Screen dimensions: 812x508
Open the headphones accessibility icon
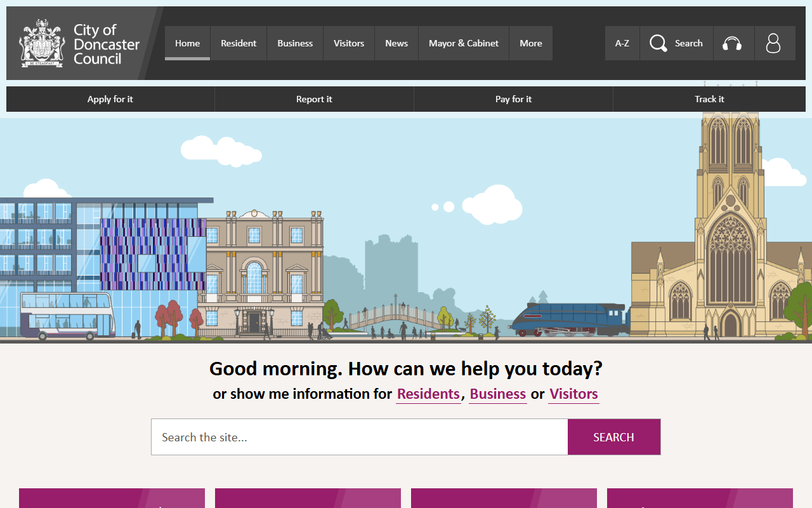pyautogui.click(x=732, y=43)
